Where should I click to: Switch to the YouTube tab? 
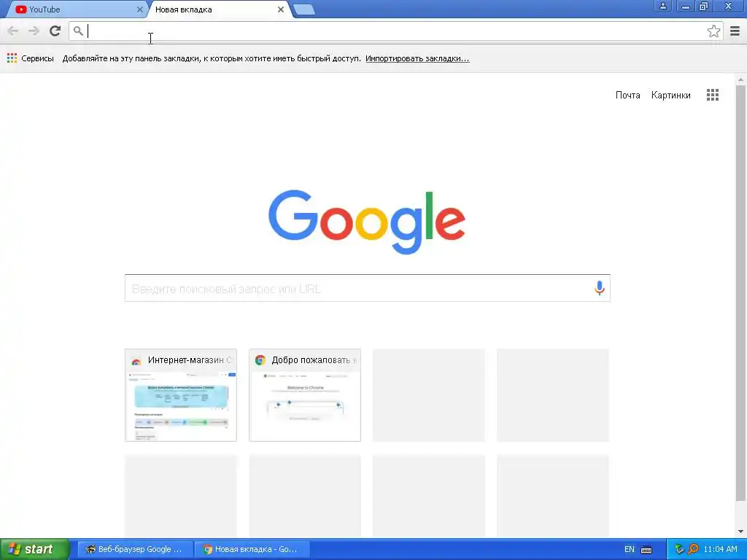(76, 9)
